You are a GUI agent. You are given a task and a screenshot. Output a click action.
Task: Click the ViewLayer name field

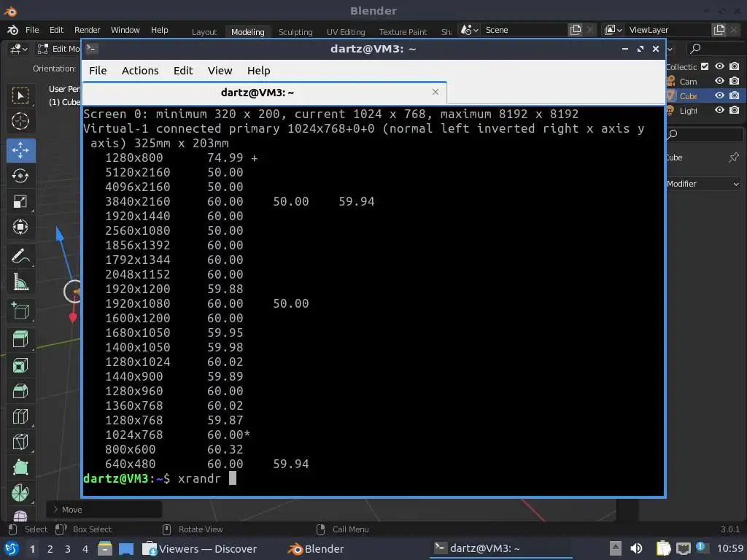[x=669, y=30]
